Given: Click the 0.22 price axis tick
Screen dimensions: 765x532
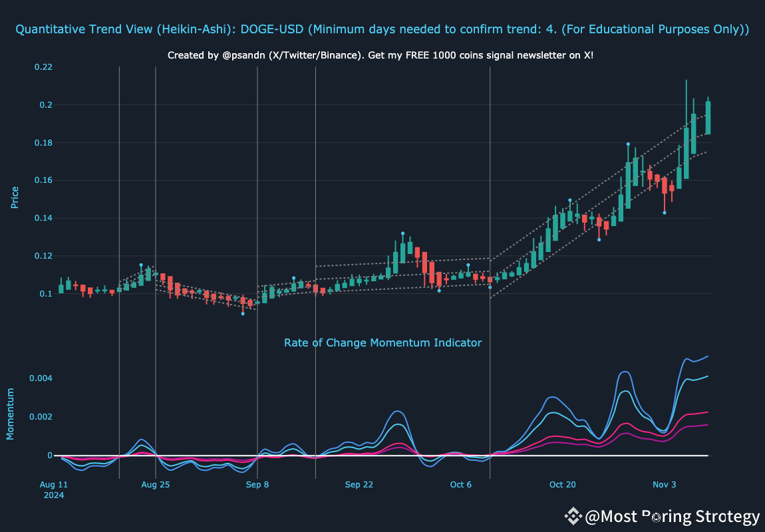Looking at the screenshot, I should [x=43, y=66].
